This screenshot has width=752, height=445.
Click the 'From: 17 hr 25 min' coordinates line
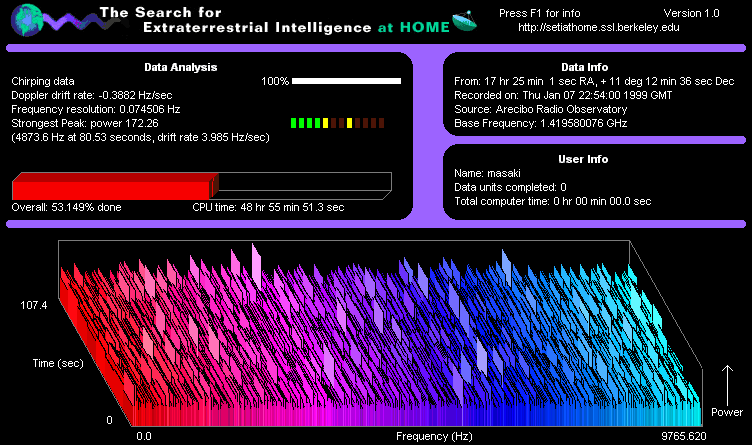594,82
